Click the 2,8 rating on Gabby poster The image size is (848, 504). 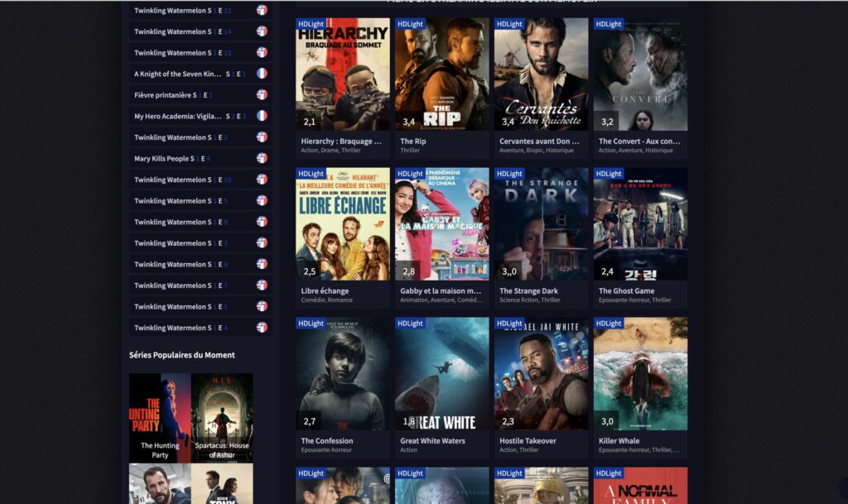click(408, 271)
